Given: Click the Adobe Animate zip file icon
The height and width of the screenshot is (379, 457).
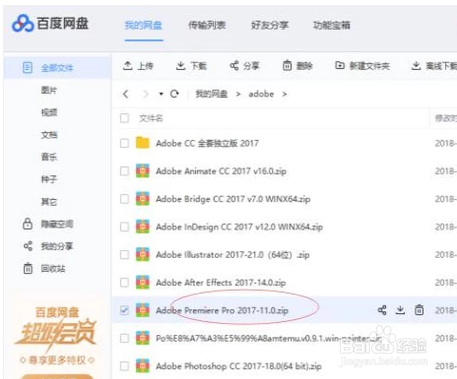Looking at the screenshot, I should 143,171.
